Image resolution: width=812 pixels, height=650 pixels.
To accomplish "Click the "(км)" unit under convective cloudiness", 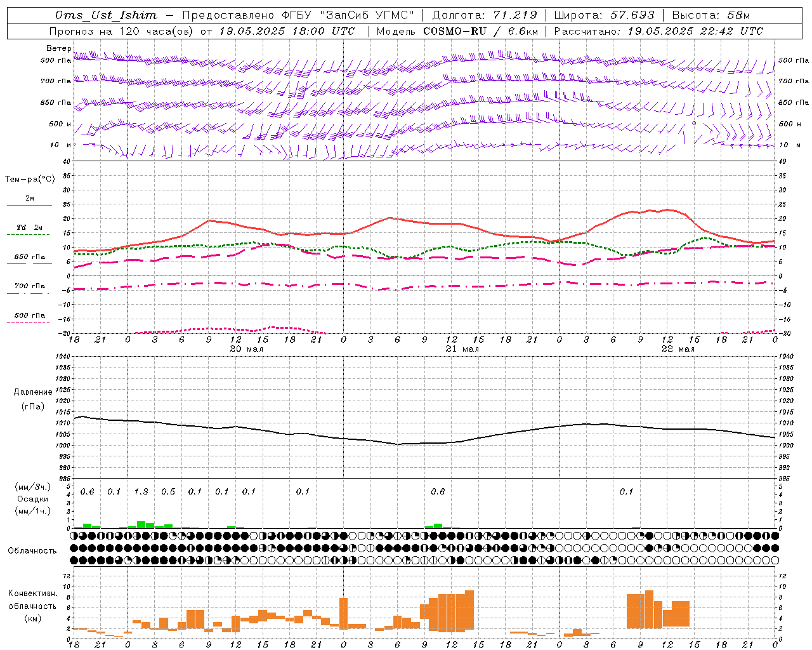I will [34, 618].
